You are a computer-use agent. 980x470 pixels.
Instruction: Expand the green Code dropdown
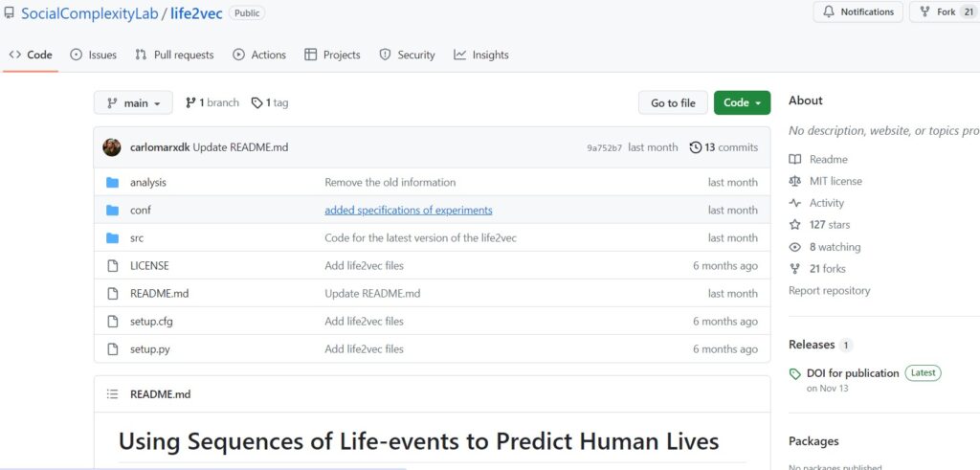(742, 102)
